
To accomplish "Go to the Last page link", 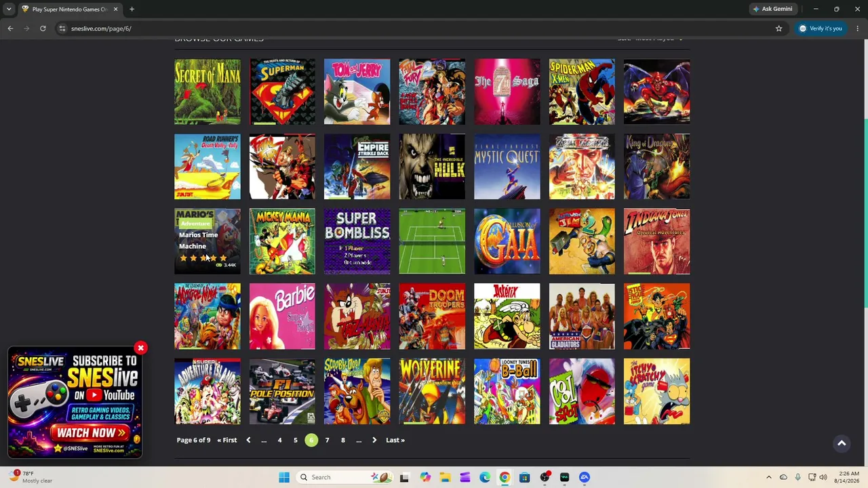I will pos(395,441).
